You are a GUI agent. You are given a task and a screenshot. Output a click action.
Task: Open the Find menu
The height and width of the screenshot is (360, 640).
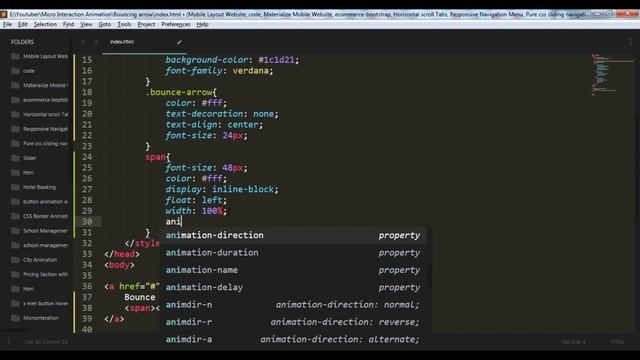point(68,24)
